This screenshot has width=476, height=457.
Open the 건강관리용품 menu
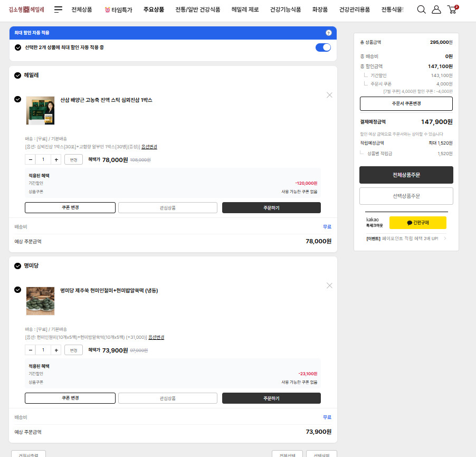(354, 9)
